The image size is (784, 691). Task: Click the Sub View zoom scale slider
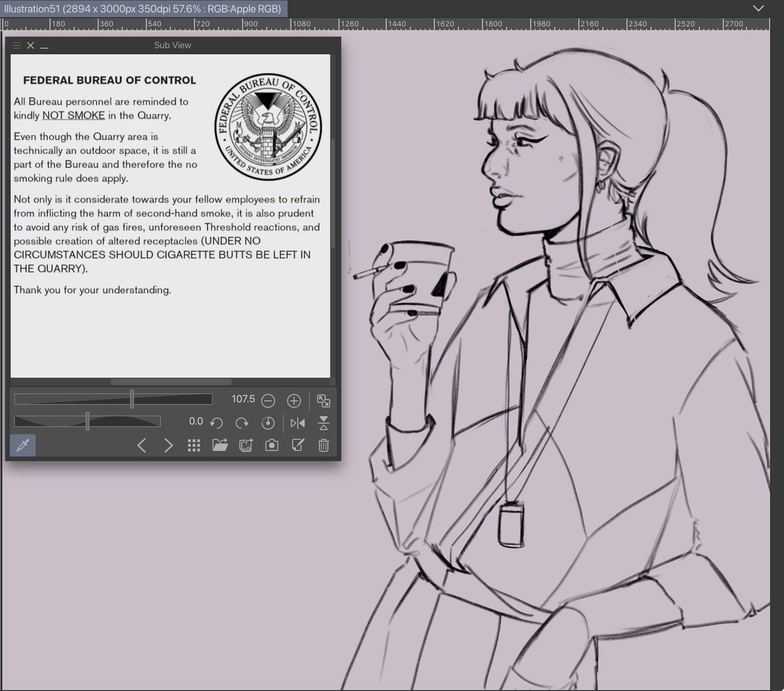coord(113,399)
